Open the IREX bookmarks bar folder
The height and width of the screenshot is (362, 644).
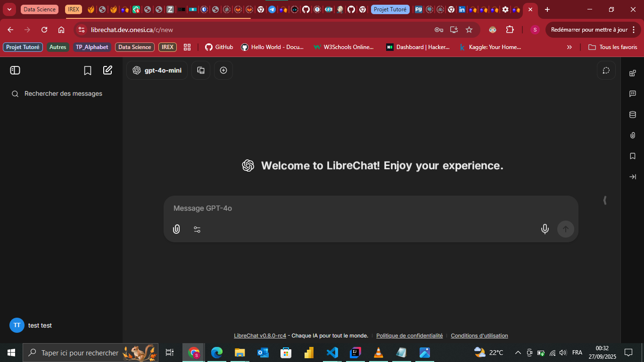point(167,47)
